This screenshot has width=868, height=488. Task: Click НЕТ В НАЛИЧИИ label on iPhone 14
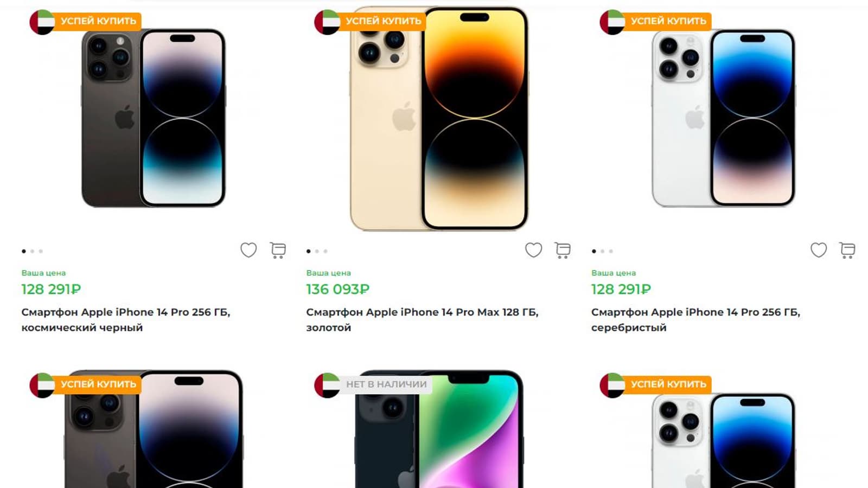386,384
